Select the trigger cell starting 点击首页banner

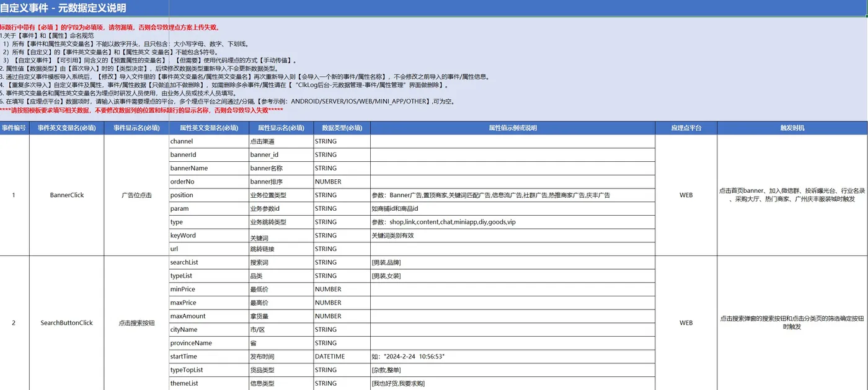[792, 195]
